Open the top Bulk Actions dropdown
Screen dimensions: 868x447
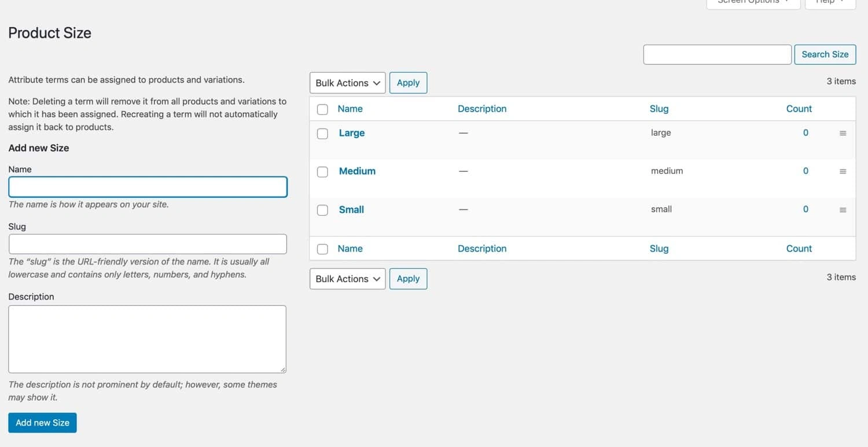(347, 83)
